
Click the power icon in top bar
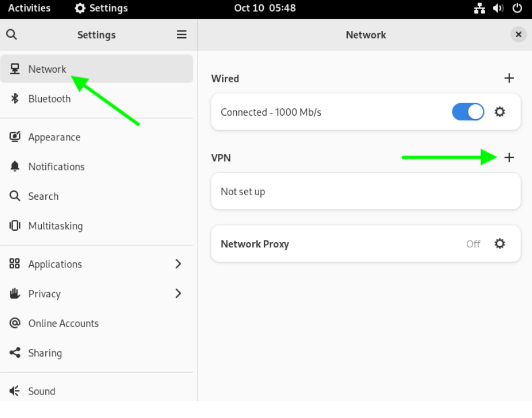click(x=517, y=8)
